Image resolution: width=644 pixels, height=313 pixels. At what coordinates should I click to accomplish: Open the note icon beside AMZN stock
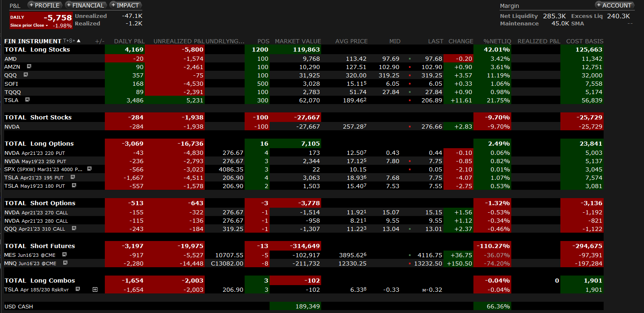(x=29, y=67)
